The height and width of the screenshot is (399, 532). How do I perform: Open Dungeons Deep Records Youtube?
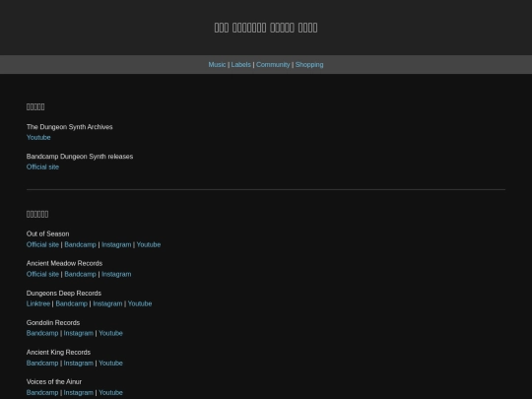click(140, 303)
